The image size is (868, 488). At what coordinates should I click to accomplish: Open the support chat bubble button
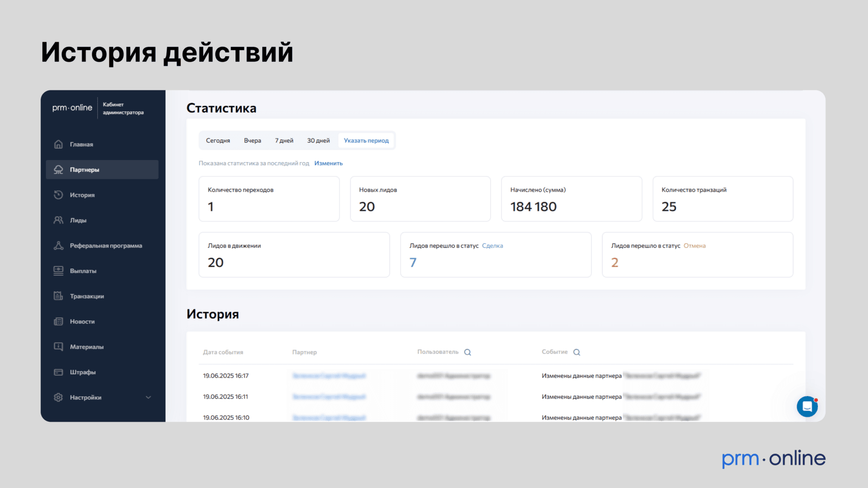(807, 406)
